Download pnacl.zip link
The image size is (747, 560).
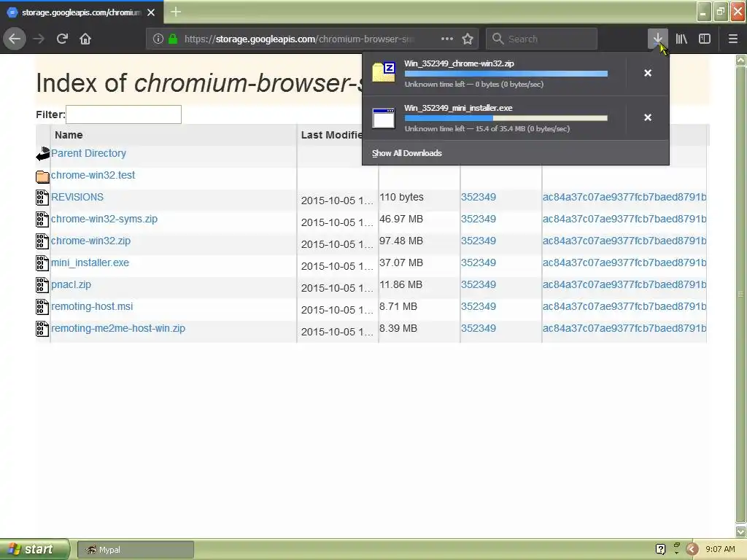71,285
